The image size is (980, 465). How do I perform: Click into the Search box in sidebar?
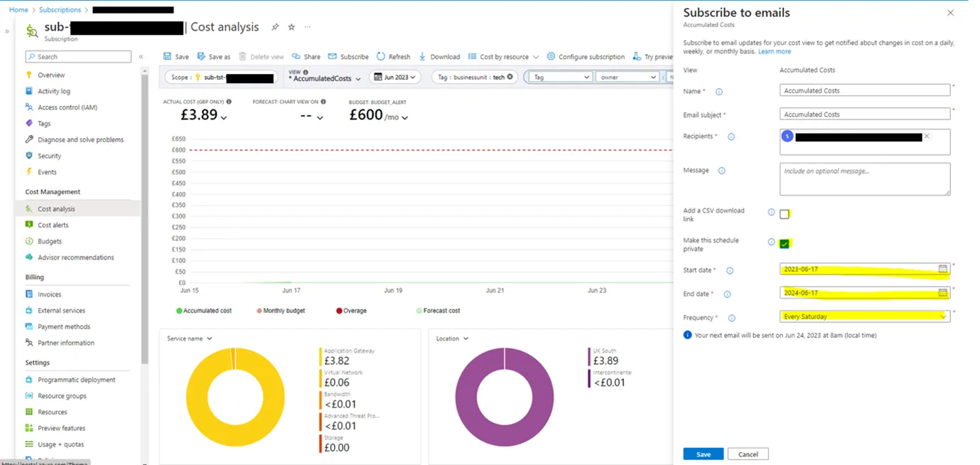(x=78, y=57)
